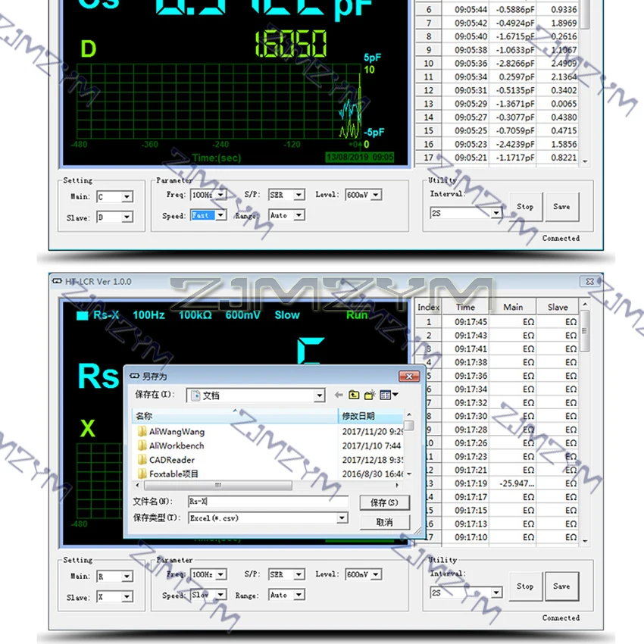Viewport: 644px width, 644px height.
Task: Click the up one folder level icon
Action: click(355, 395)
